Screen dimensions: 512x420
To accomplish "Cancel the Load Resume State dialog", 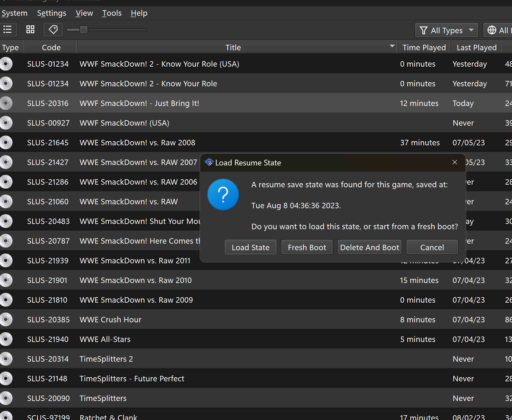I will coord(432,247).
